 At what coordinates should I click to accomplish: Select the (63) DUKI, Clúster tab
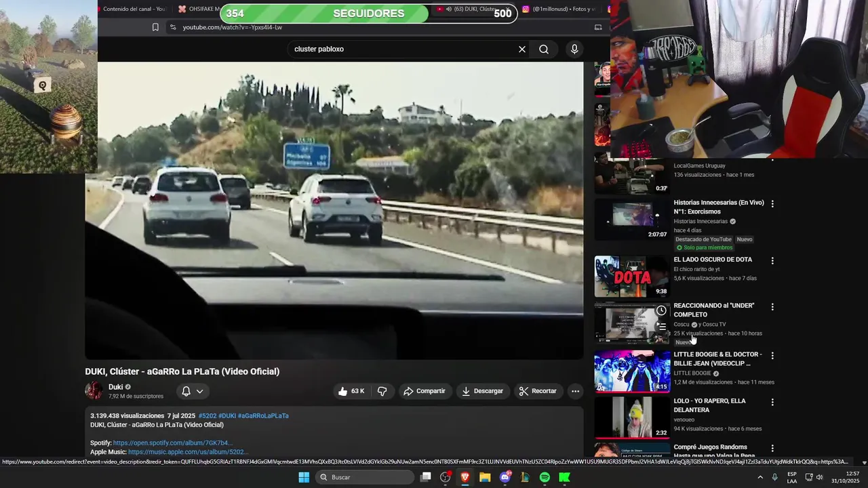(471, 9)
